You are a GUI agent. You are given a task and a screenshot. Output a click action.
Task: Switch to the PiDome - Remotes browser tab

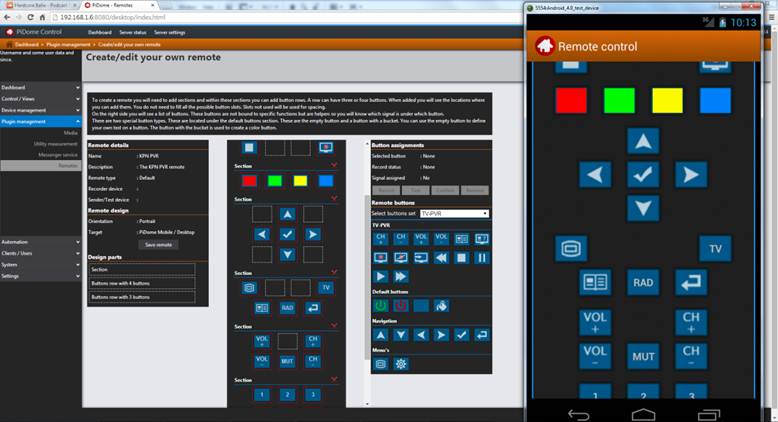[x=118, y=5]
